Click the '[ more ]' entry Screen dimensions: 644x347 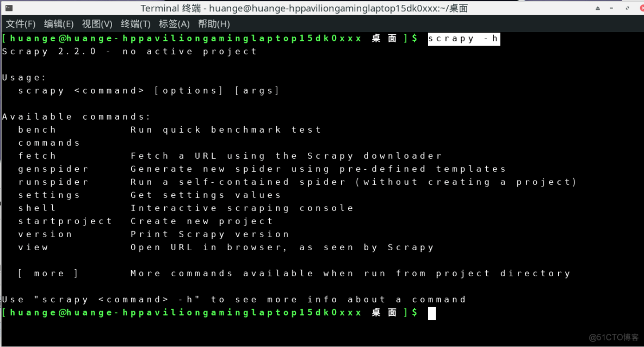point(48,274)
